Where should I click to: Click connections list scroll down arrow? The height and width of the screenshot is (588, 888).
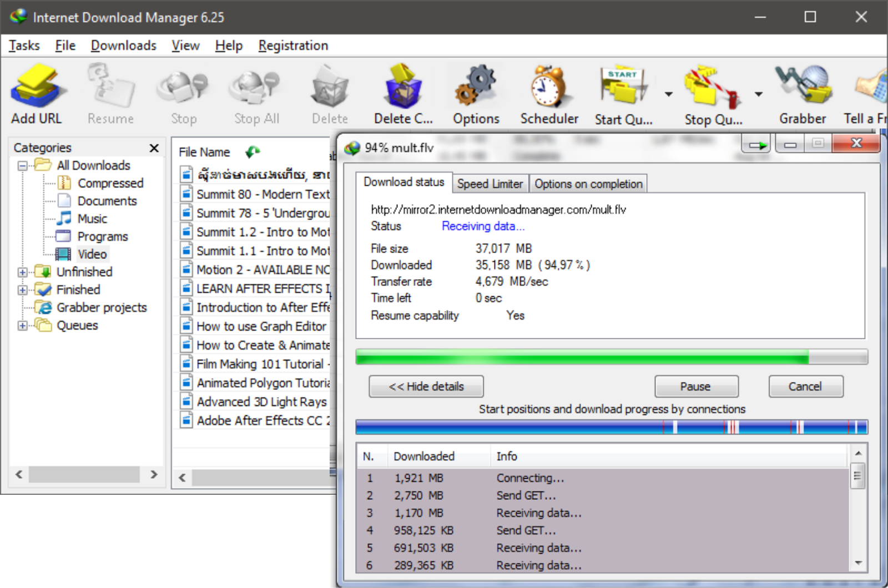pyautogui.click(x=858, y=563)
